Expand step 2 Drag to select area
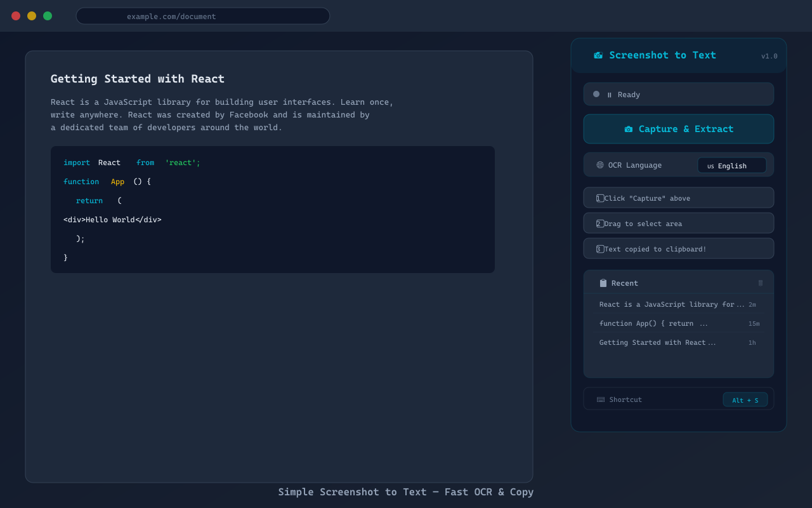Screen dimensions: 812x508 [x=678, y=223]
